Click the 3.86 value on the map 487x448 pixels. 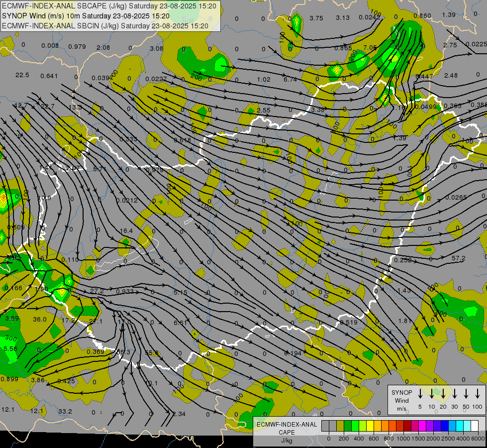tap(38, 380)
